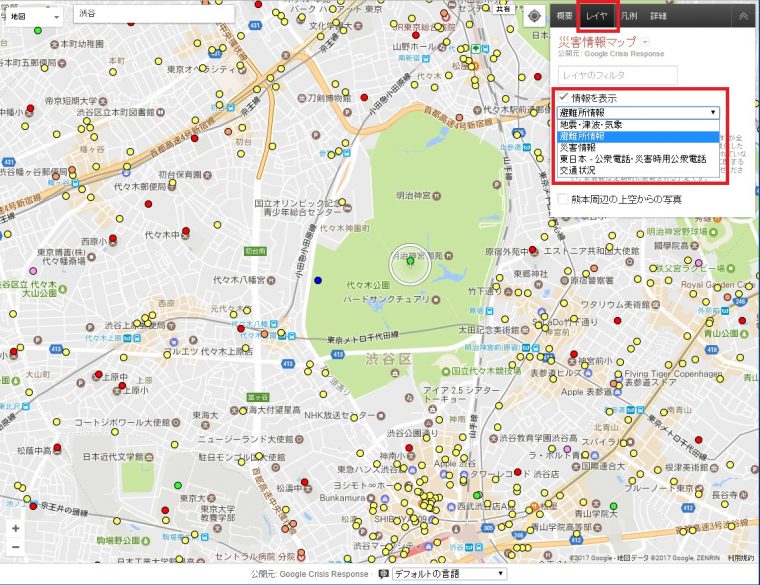This screenshot has height=585, width=760.
Task: Switch to the 概要 tab
Action: click(564, 16)
